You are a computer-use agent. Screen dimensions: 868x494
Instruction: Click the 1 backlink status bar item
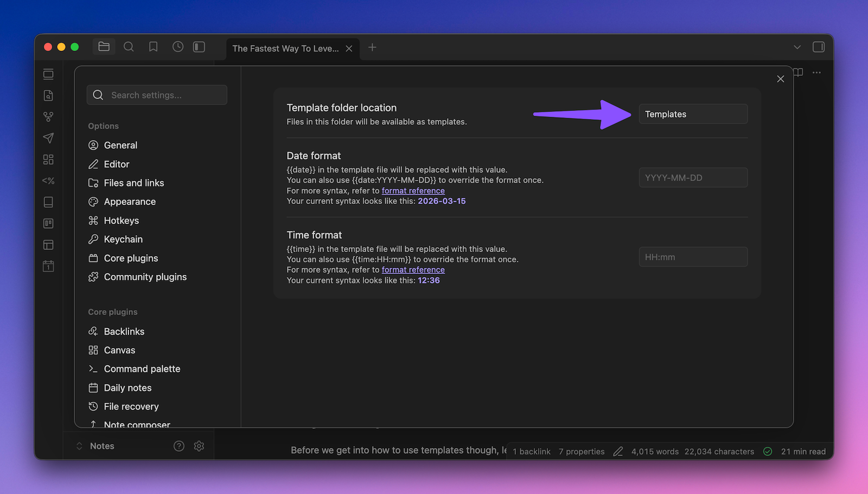tap(531, 451)
